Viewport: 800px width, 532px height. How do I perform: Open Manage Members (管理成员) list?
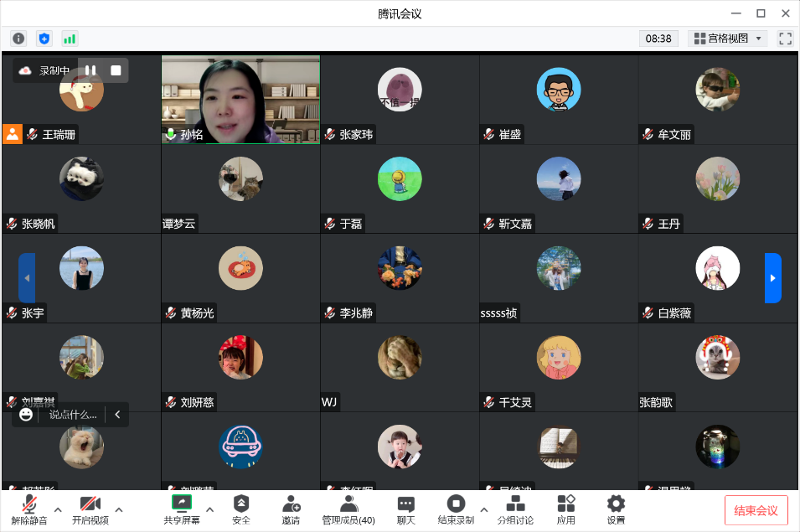tap(348, 509)
